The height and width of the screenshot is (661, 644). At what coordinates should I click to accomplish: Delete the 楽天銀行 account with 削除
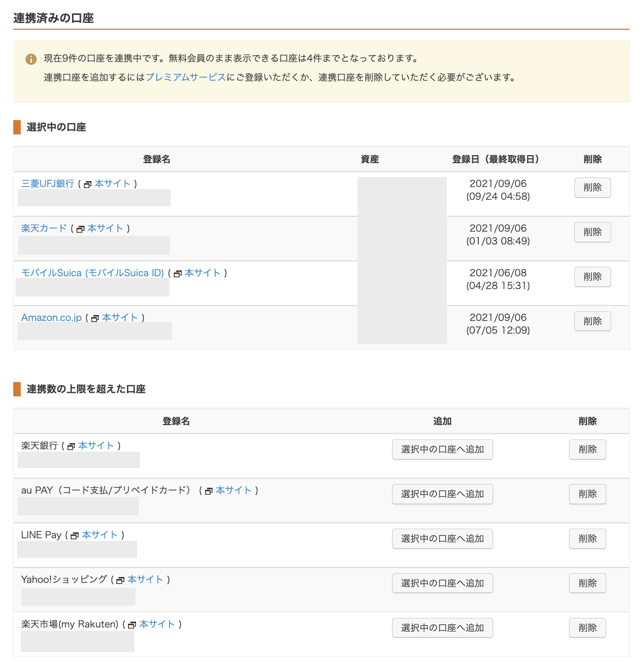click(x=588, y=450)
